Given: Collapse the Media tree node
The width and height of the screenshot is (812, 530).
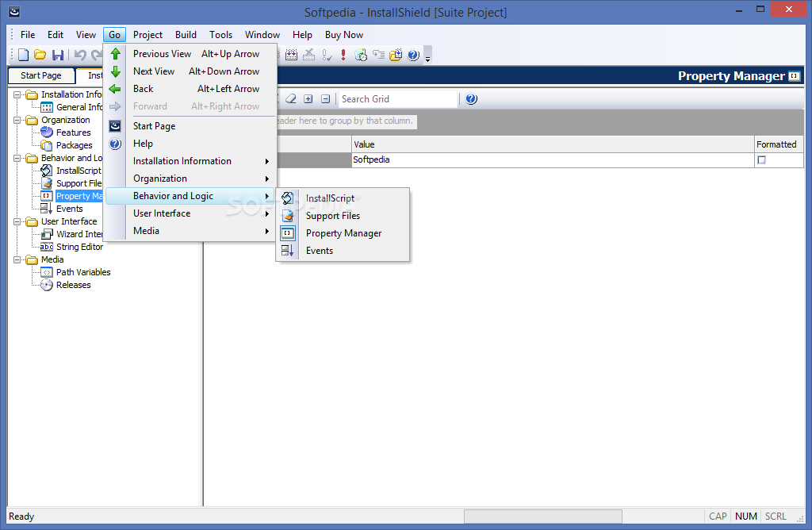Looking at the screenshot, I should pos(17,259).
